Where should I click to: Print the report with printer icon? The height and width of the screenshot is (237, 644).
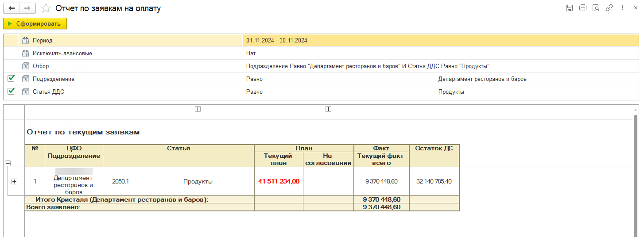(583, 8)
